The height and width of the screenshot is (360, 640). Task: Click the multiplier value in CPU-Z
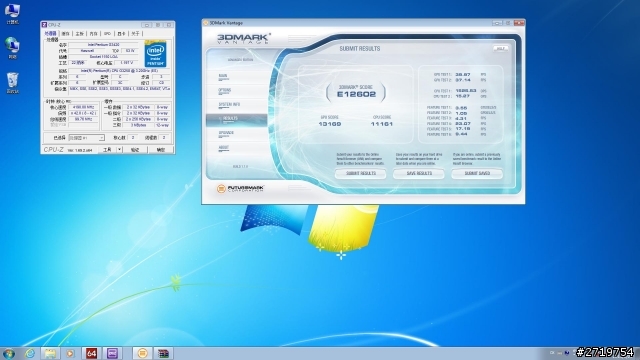pos(83,113)
